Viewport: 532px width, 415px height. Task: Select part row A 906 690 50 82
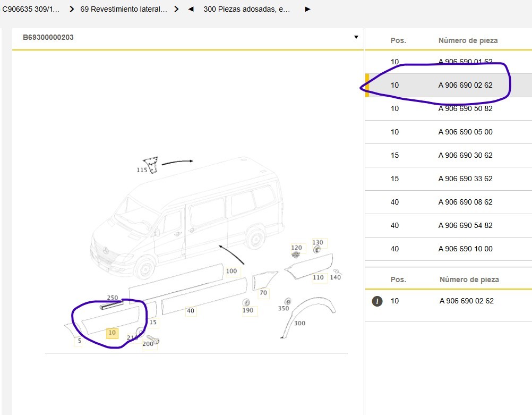point(465,108)
